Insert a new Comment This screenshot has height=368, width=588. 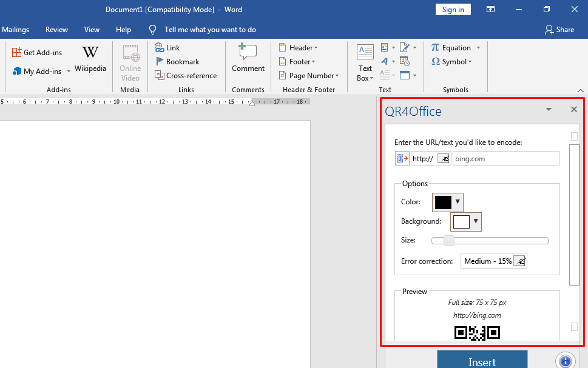point(248,58)
